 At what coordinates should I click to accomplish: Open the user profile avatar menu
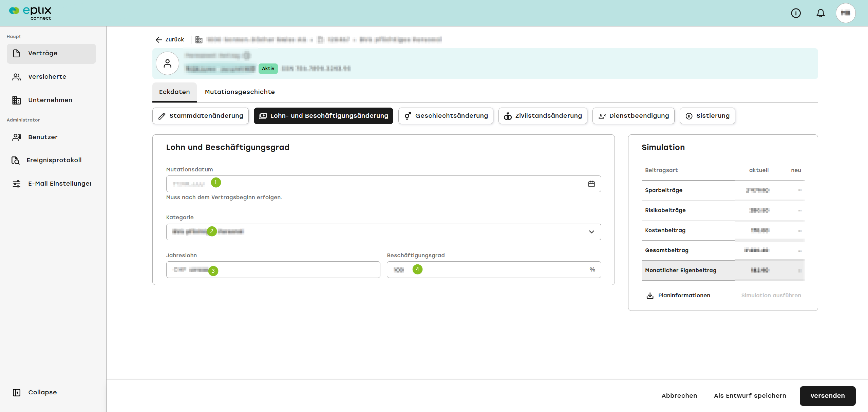point(846,13)
